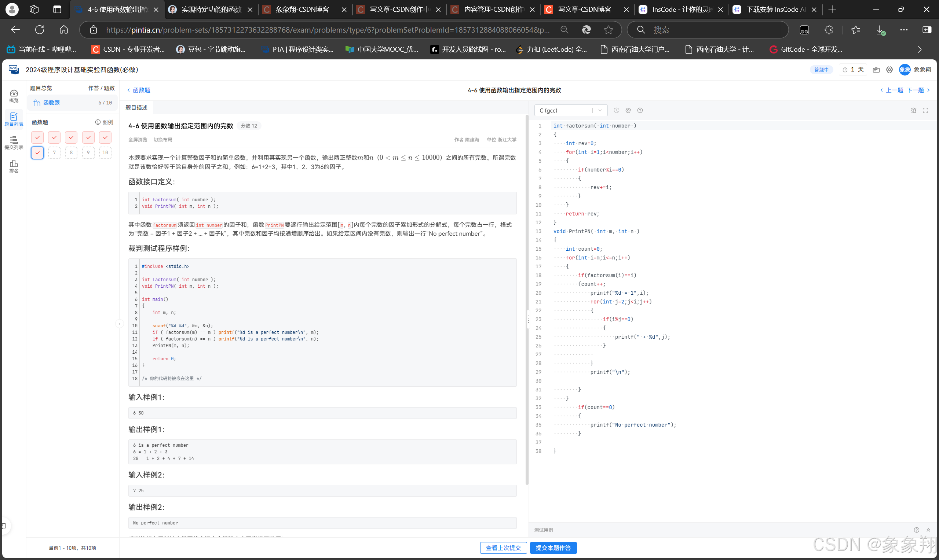The width and height of the screenshot is (939, 560).
Task: Click the code editor settings gear icon
Action: [628, 110]
